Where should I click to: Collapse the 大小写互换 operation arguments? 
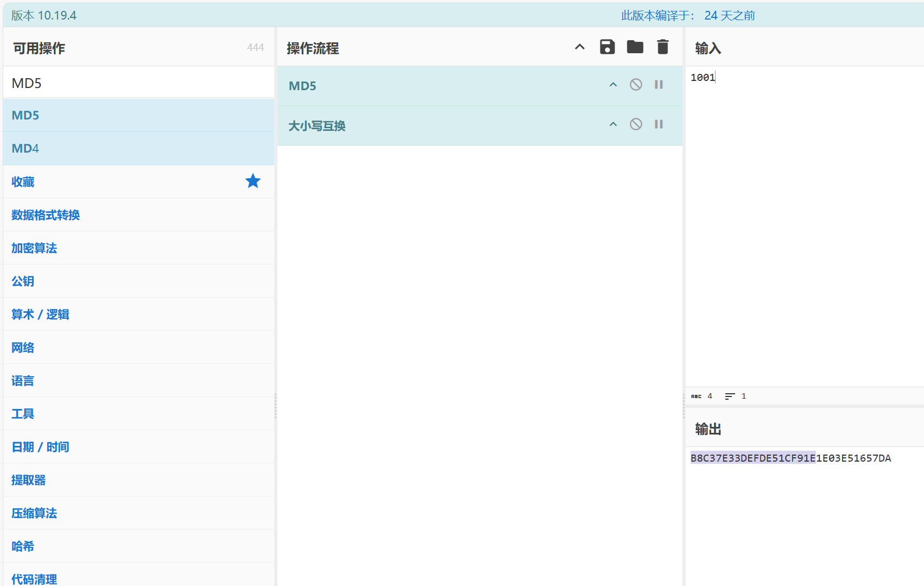pos(613,124)
